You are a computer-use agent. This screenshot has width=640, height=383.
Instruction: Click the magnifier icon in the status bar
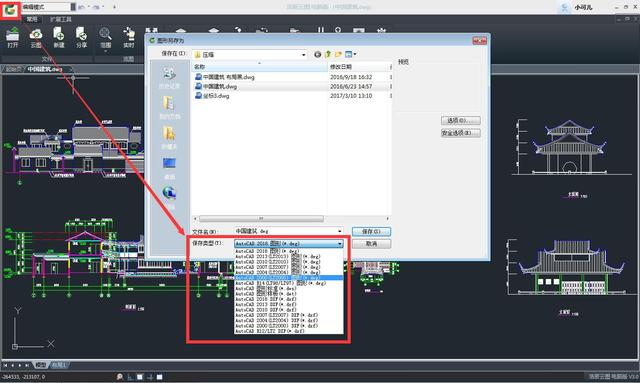pyautogui.click(x=120, y=377)
